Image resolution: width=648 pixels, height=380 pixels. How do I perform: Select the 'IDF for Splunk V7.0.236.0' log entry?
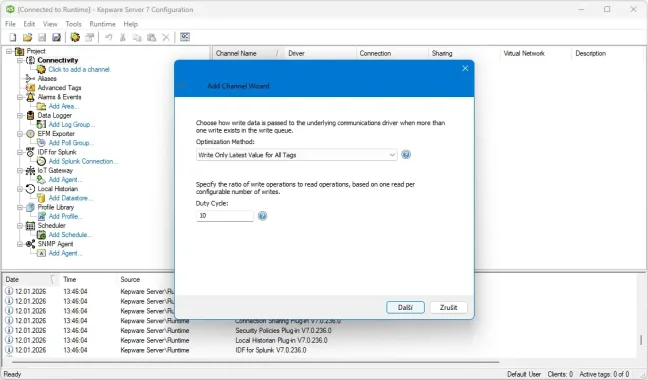click(x=271, y=350)
